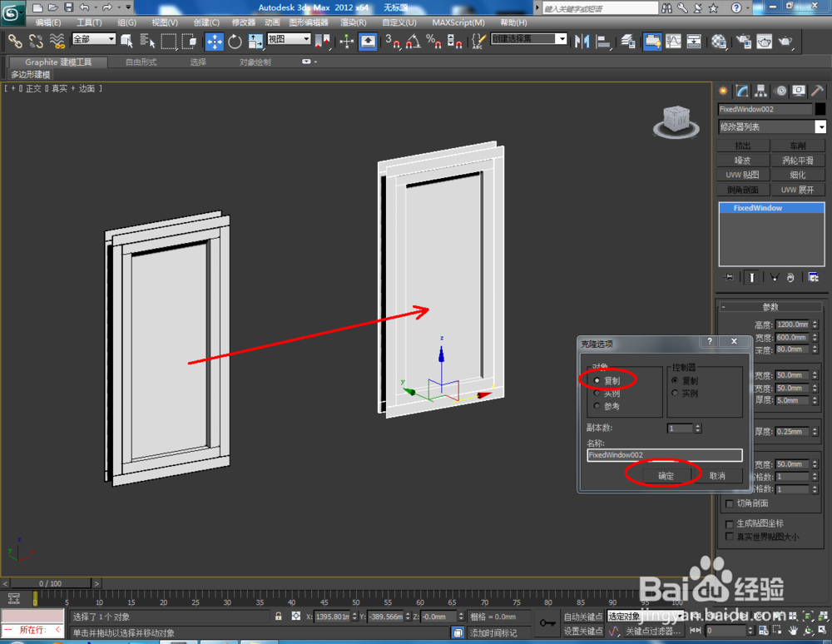Activate the Select and Rotate tool
The width and height of the screenshot is (832, 644).
click(235, 41)
